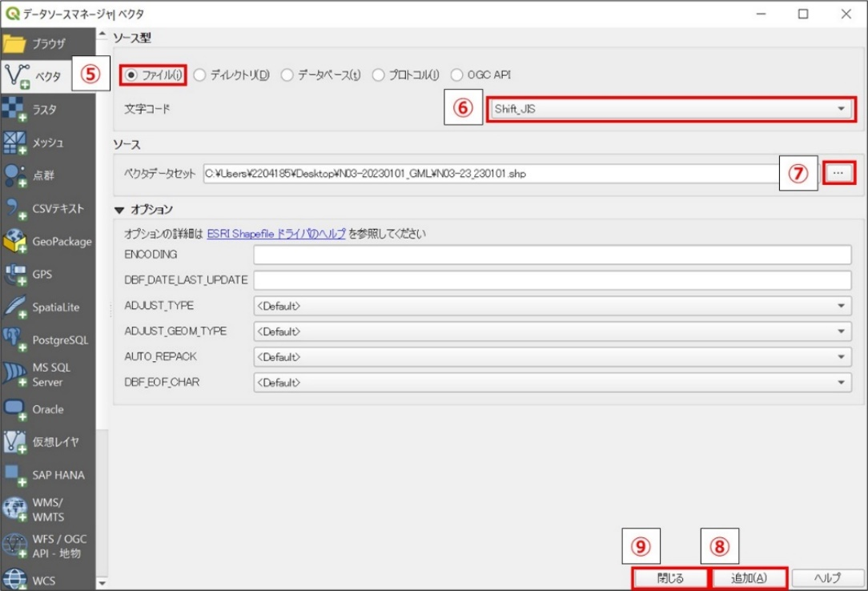The height and width of the screenshot is (591, 868).
Task: Switch to the メッシュ tab
Action: pos(47,143)
